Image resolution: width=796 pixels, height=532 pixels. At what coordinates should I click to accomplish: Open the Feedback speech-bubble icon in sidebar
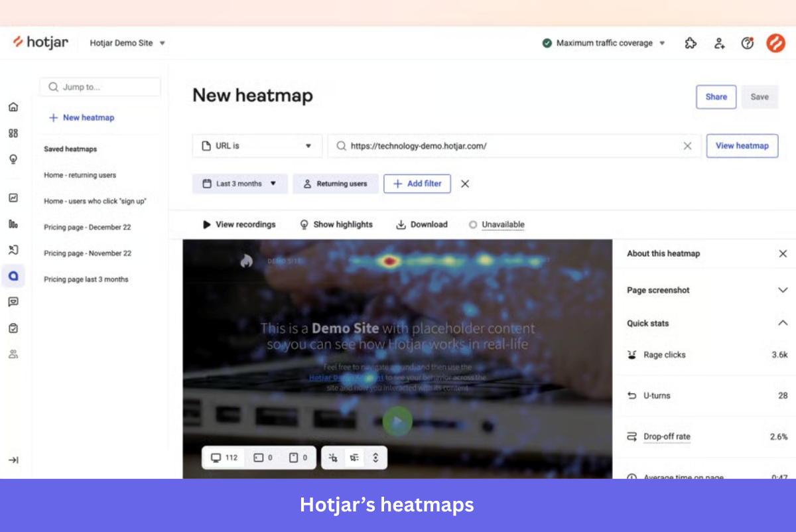click(13, 301)
